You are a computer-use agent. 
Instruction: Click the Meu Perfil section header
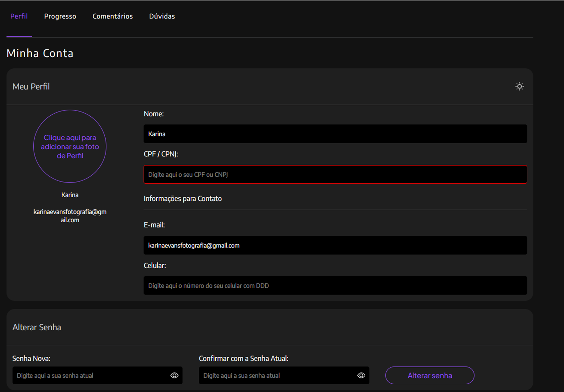pyautogui.click(x=31, y=86)
